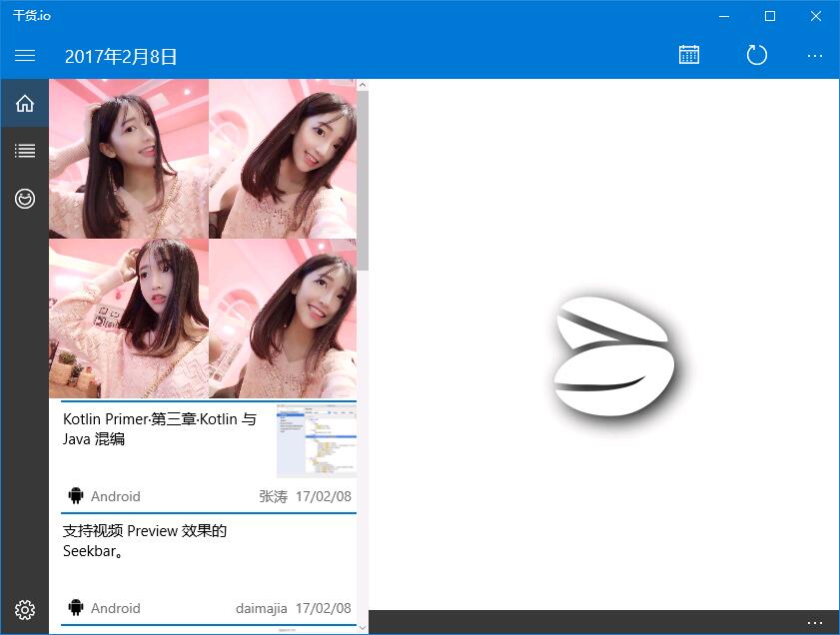Click the date title 2017年2月8日
840x635 pixels.
(121, 56)
